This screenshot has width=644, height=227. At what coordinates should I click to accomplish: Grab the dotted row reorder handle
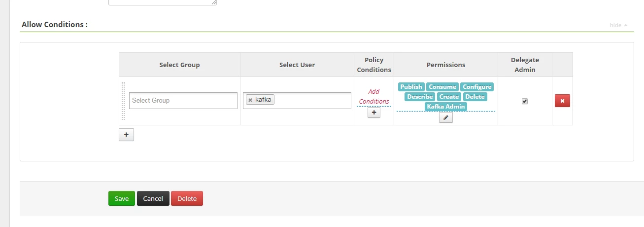tap(123, 101)
